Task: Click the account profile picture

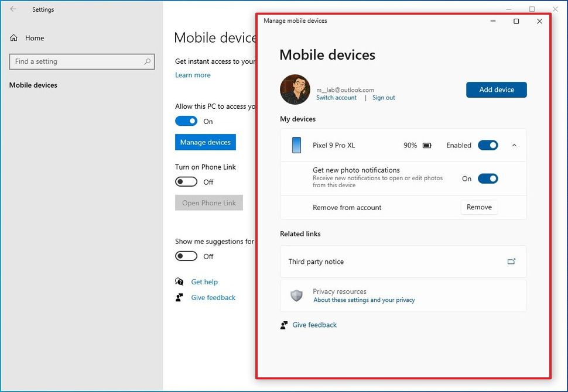Action: (295, 89)
